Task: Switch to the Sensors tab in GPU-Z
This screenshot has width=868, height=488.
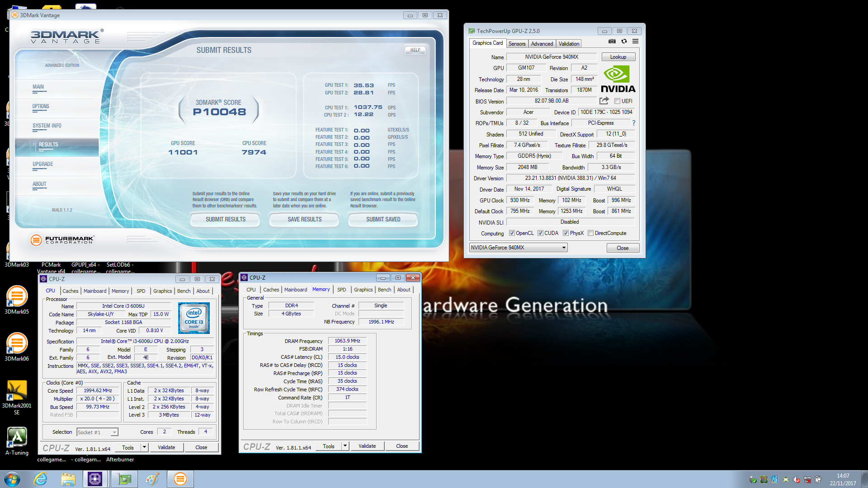Action: pos(517,44)
